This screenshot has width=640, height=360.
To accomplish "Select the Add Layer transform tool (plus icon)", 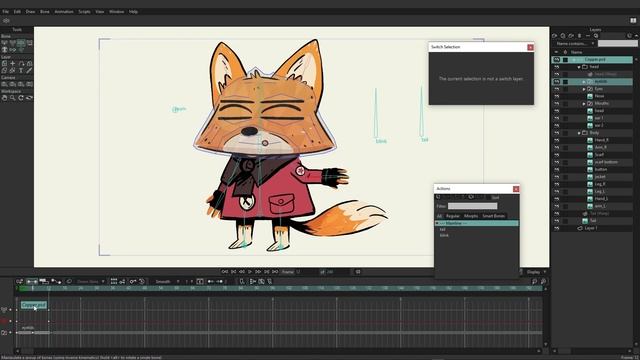I will click(13, 64).
